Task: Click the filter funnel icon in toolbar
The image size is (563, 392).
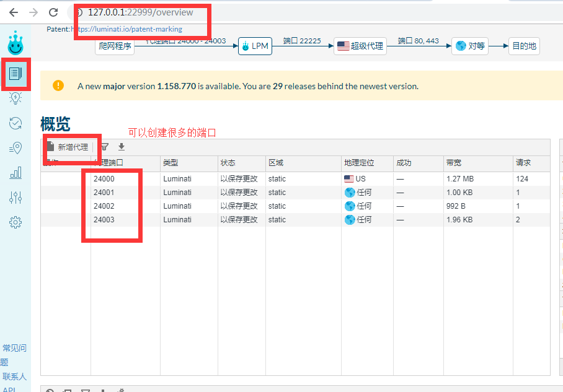Action: point(105,147)
